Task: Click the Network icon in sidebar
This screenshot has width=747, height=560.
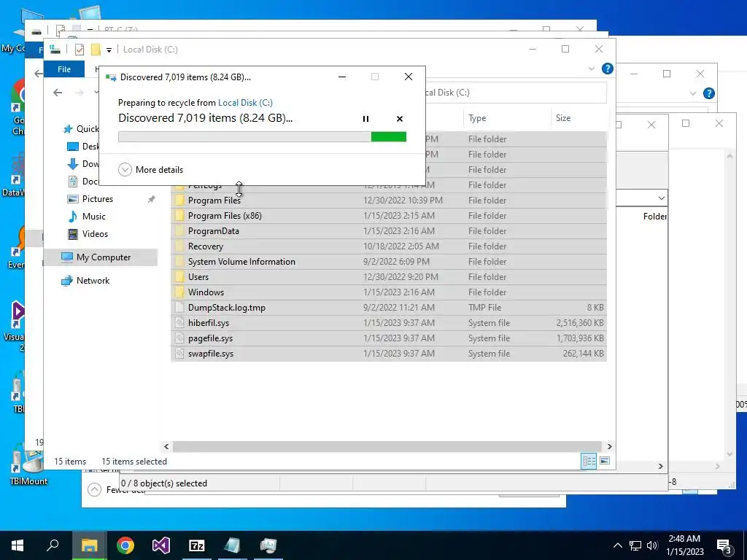Action: point(67,281)
